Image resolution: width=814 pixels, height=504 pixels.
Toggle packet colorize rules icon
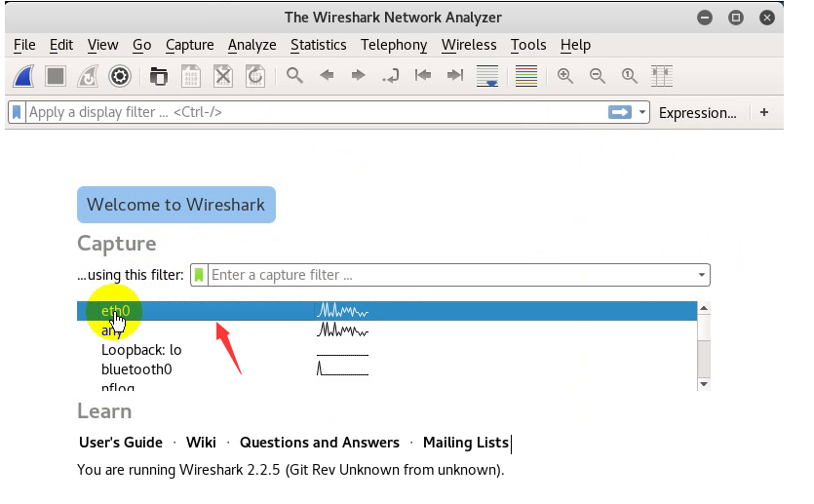pyautogui.click(x=525, y=76)
